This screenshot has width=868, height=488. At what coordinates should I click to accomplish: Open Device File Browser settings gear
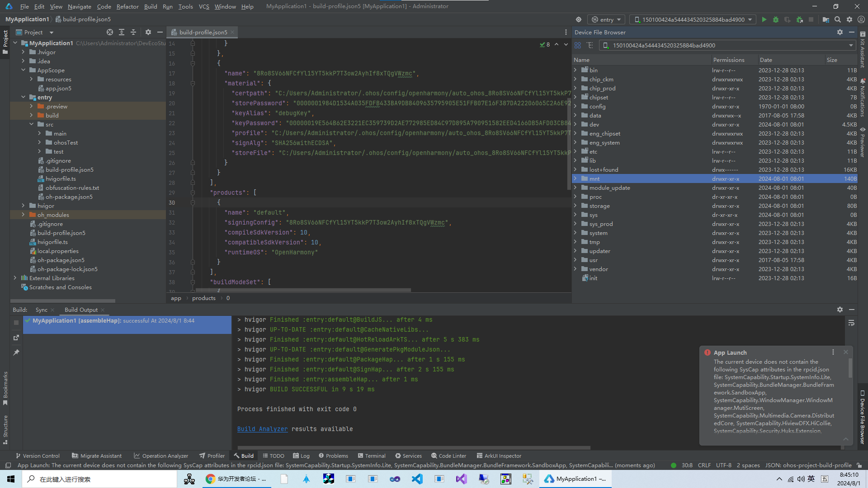click(x=840, y=32)
